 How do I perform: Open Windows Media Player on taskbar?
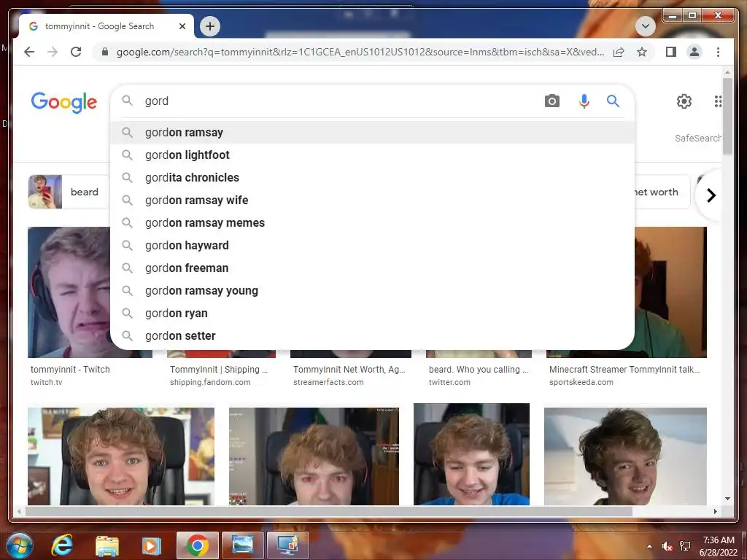coord(152,545)
